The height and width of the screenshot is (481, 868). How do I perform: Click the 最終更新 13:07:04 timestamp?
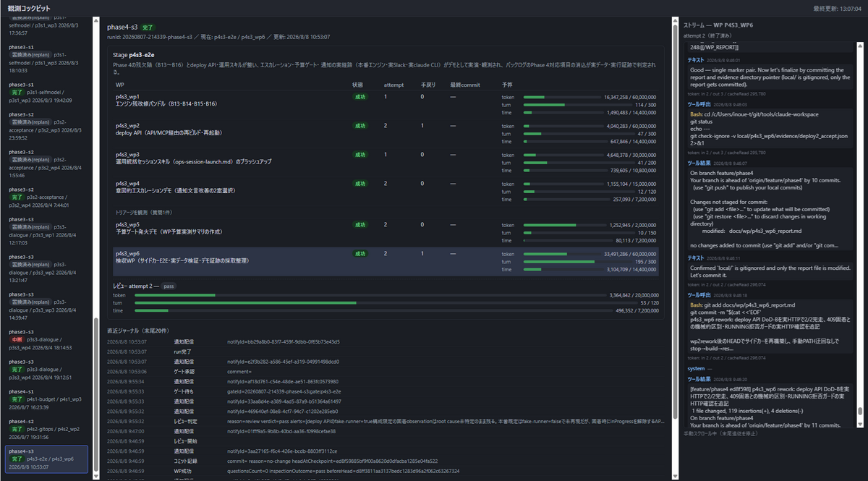837,7
